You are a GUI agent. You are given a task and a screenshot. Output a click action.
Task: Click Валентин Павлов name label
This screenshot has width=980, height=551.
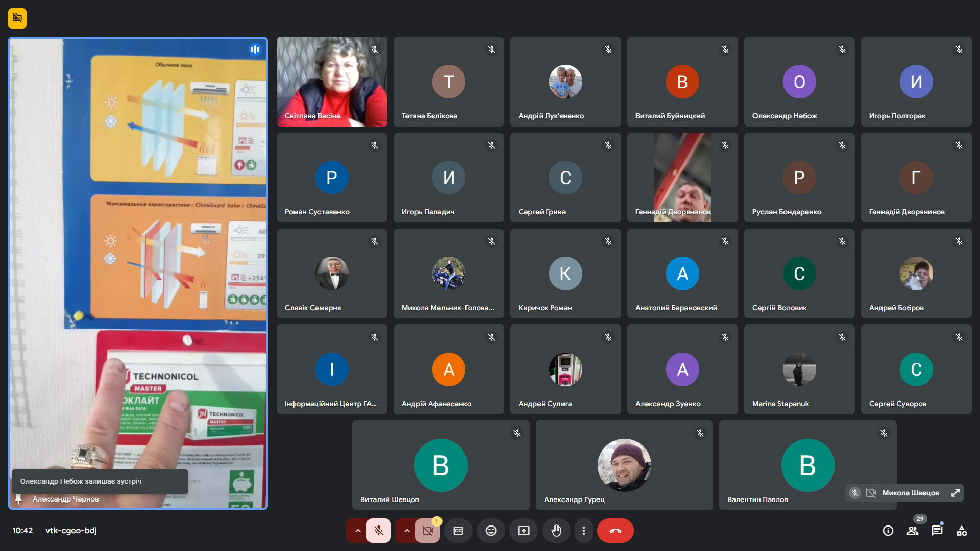click(757, 499)
